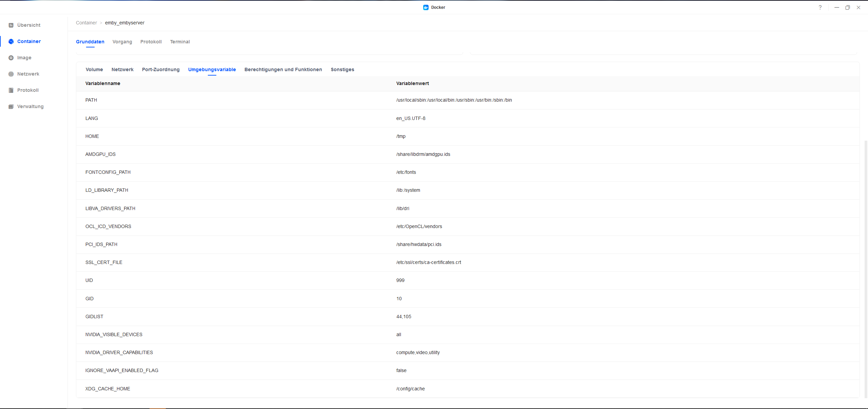Go back via Container breadcrumb link
This screenshot has height=409, width=868.
click(x=86, y=23)
